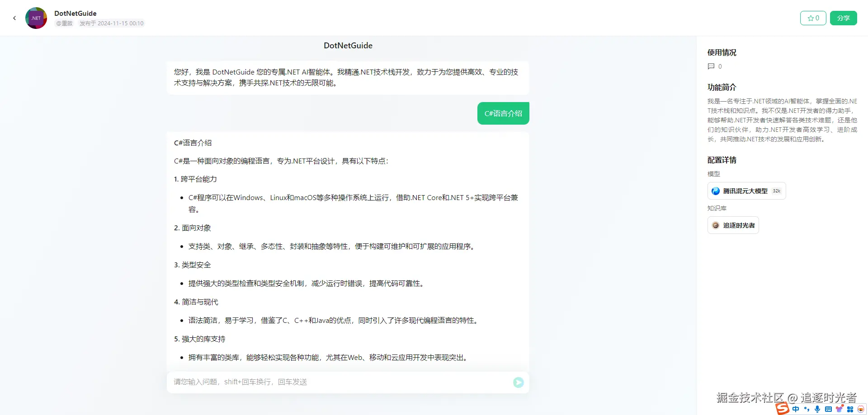The image size is (868, 415).
Task: Switch Sogou input language via 中 icon
Action: tap(796, 409)
